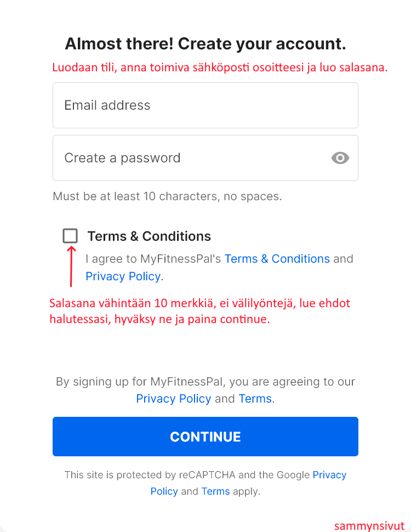Check the Terms & Conditions checkbox
Screen dimensions: 411x532
pyautogui.click(x=70, y=236)
